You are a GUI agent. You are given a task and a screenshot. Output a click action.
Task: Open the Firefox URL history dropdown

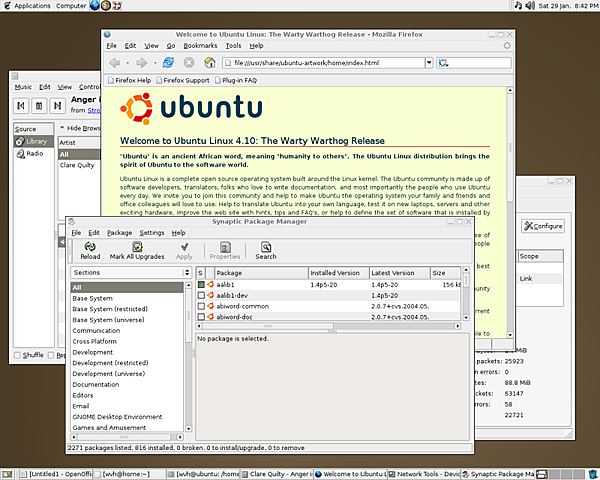coord(429,63)
